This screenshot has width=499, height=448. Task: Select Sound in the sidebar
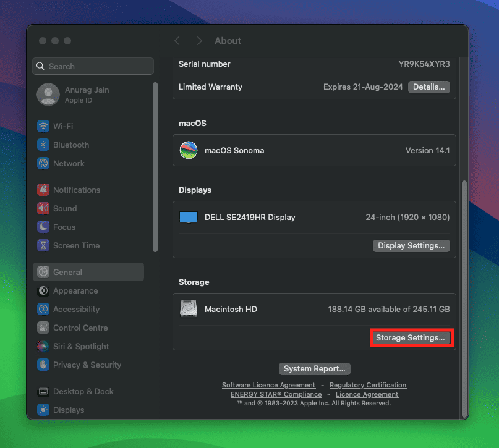(65, 208)
